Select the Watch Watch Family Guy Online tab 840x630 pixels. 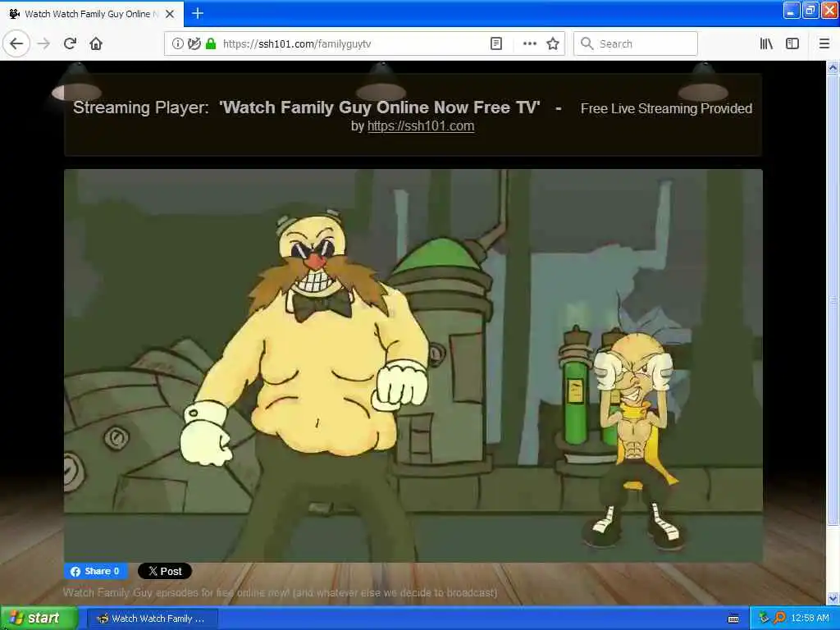92,14
